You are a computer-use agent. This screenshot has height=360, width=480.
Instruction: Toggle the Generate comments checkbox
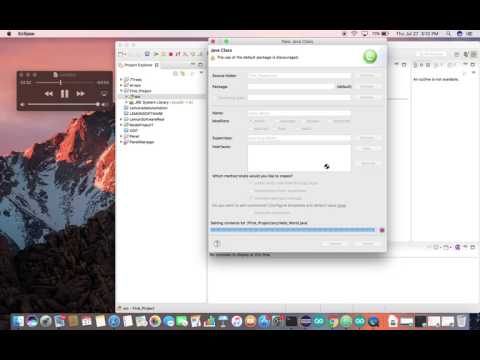pos(251,213)
